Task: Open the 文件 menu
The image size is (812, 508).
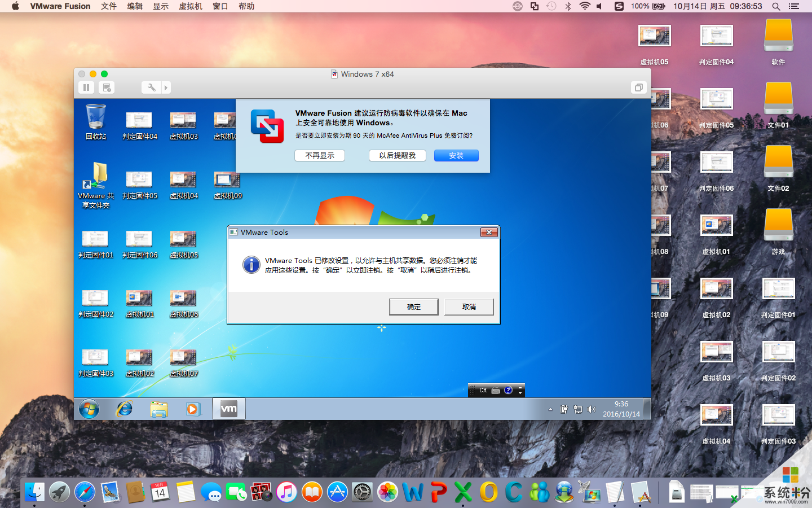Action: click(x=109, y=6)
